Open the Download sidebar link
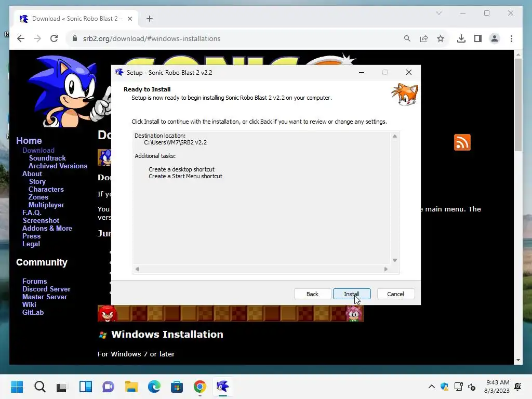The width and height of the screenshot is (532, 399). [38, 150]
